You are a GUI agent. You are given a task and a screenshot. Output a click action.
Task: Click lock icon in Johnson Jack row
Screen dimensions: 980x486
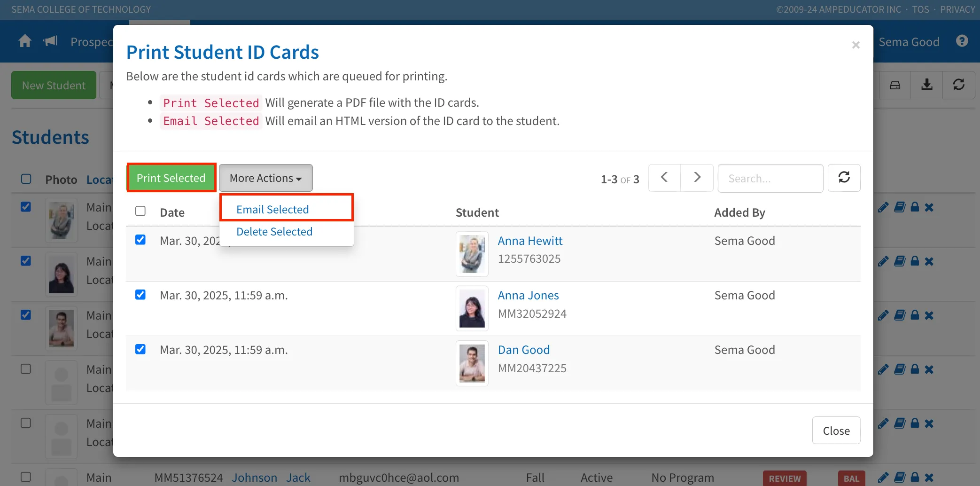(915, 478)
